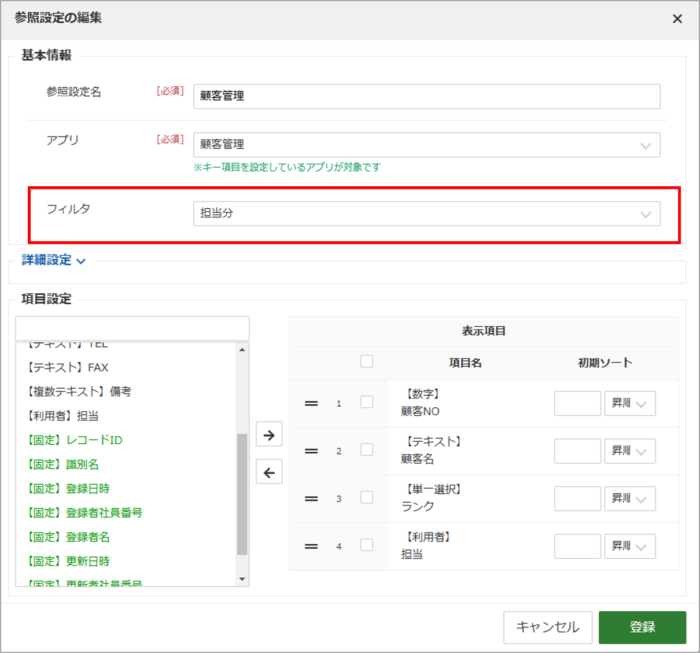Grab the drag handle for 担当 row
The height and width of the screenshot is (653, 700).
click(x=311, y=546)
